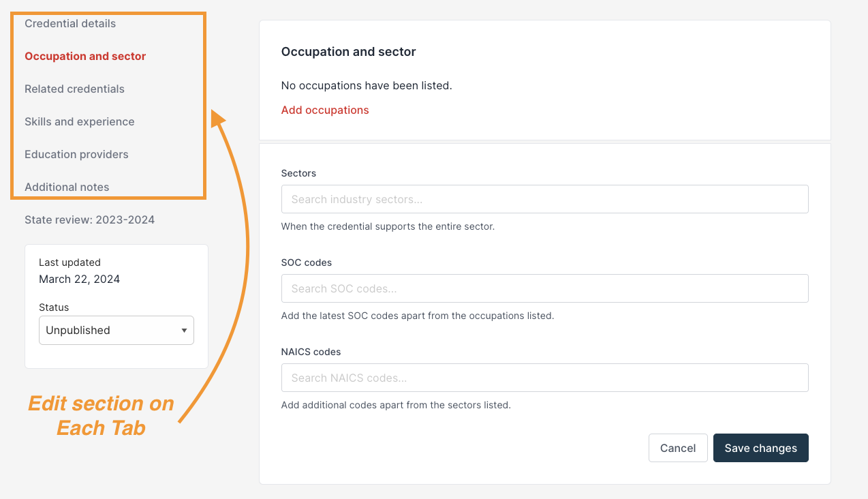Open State review: 2023-2024 section
This screenshot has width=868, height=499.
point(89,220)
